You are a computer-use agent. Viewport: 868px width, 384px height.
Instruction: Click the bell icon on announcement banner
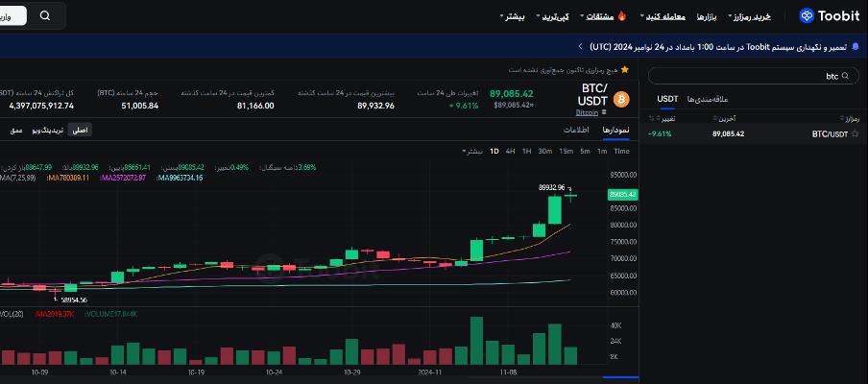856,46
